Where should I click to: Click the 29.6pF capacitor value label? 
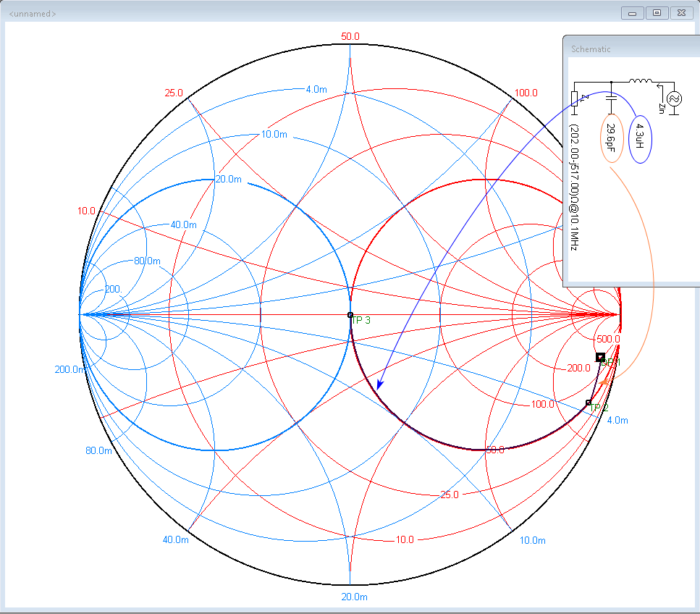pos(610,138)
